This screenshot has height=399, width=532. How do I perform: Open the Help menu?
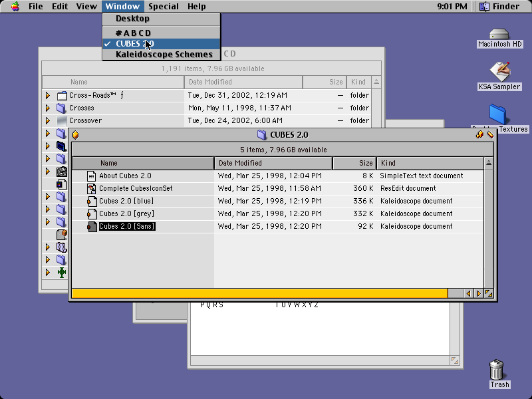tap(196, 7)
